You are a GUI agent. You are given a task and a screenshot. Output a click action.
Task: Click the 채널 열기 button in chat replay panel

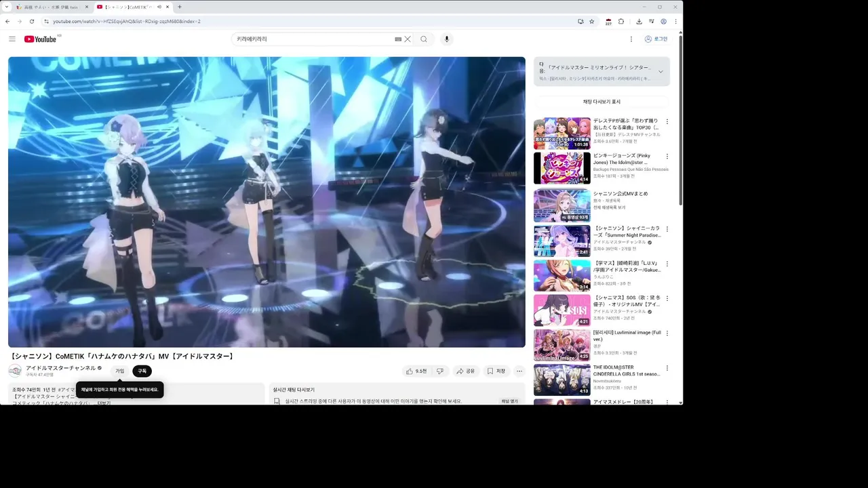tap(509, 401)
